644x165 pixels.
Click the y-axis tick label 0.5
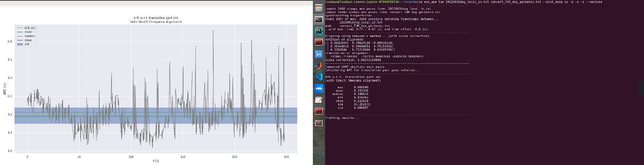[10, 60]
